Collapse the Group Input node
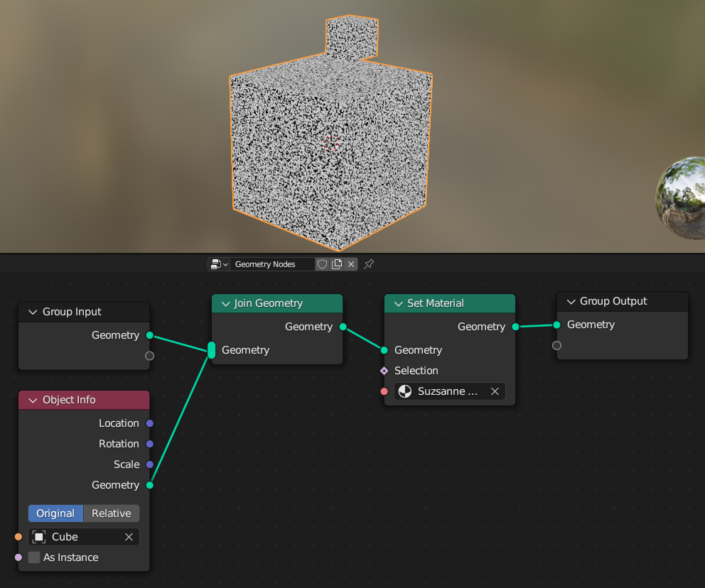Screen dimensions: 705x588 [x=33, y=312]
